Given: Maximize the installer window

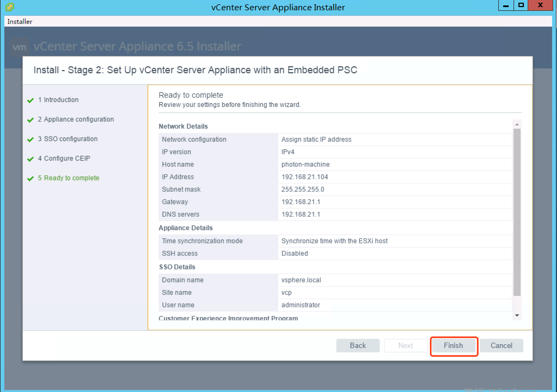Looking at the screenshot, I should pos(521,5).
